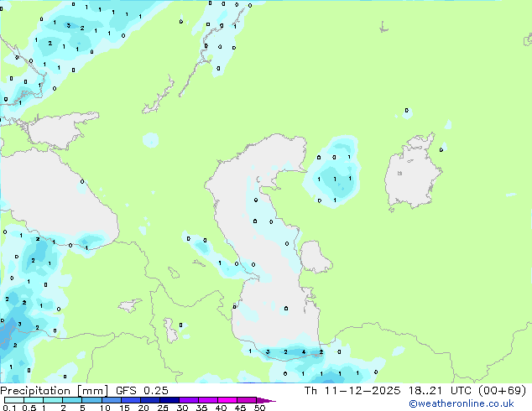Pick the 25–30 mm navy legend swatch

tap(170, 400)
